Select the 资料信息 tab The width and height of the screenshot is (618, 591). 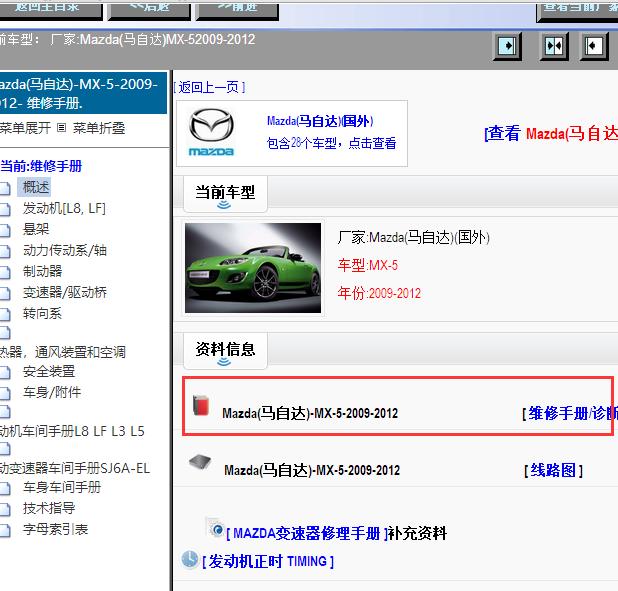(225, 350)
